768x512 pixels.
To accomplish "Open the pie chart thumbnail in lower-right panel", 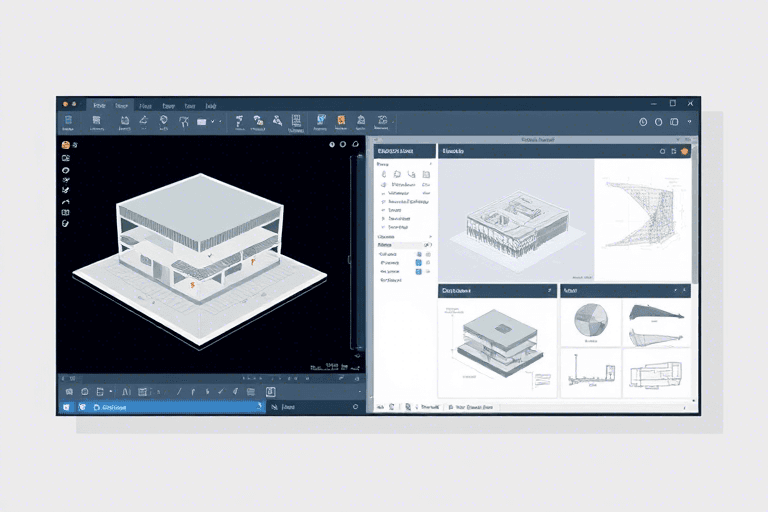I will [591, 321].
